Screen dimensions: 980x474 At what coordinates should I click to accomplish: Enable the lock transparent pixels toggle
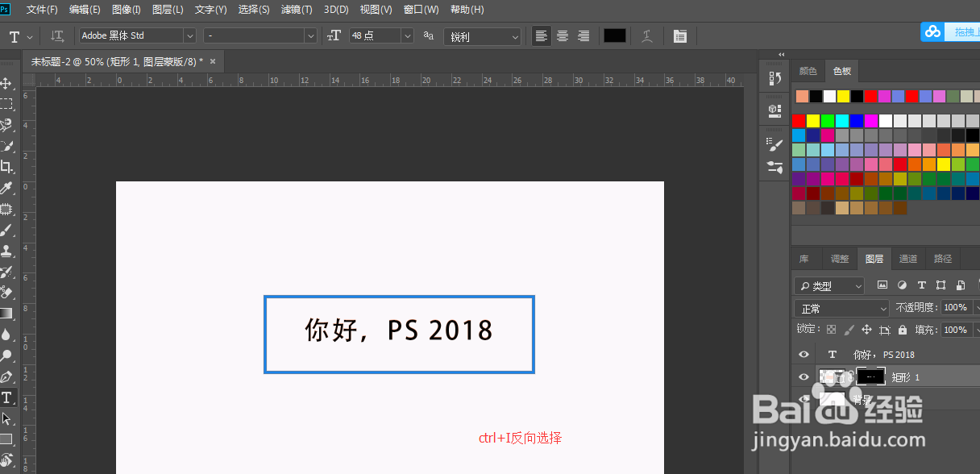click(830, 329)
